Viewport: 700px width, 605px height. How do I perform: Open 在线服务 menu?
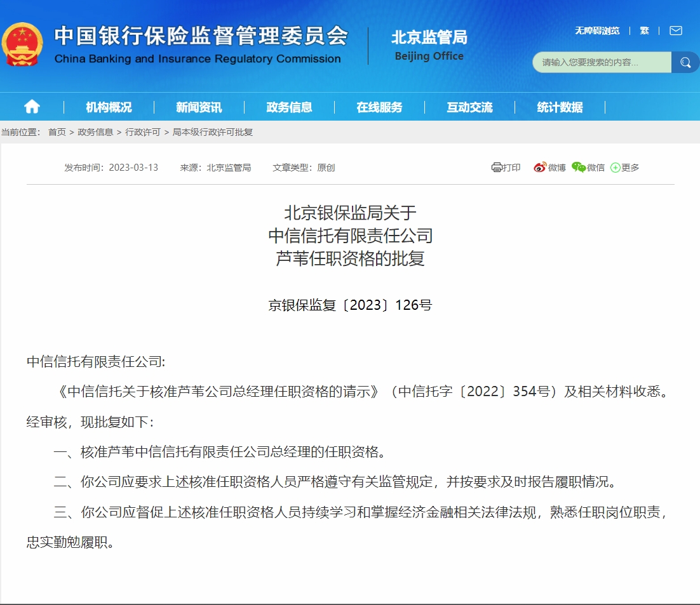point(379,107)
